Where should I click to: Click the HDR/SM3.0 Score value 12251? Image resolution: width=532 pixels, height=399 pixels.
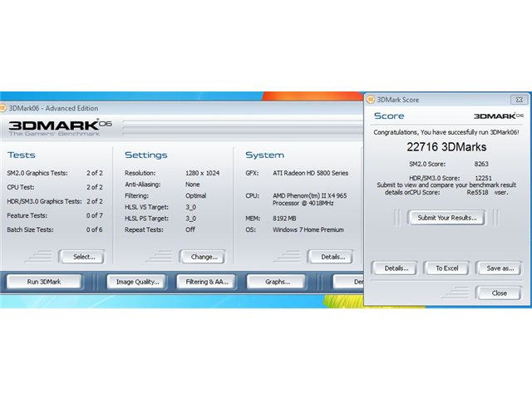[x=483, y=178]
